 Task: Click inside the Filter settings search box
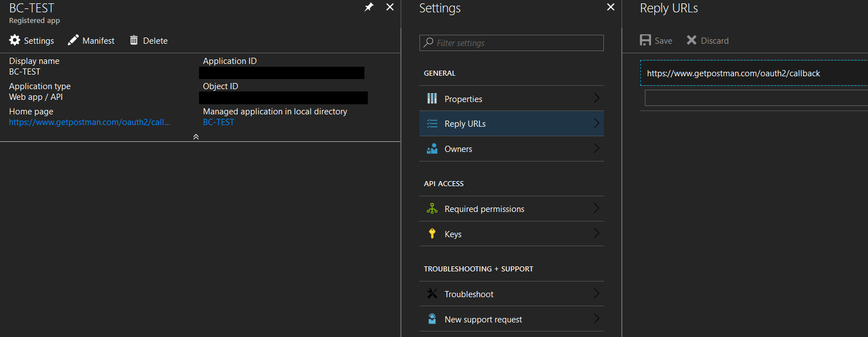(511, 43)
